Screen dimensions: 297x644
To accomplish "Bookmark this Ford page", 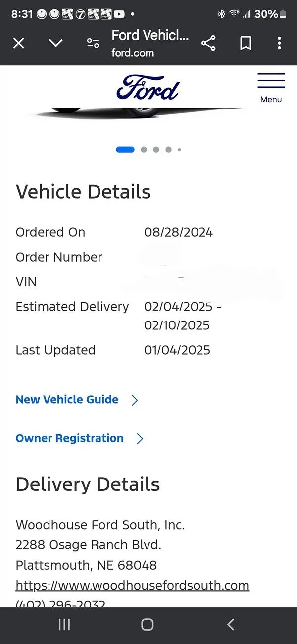I will 246,43.
